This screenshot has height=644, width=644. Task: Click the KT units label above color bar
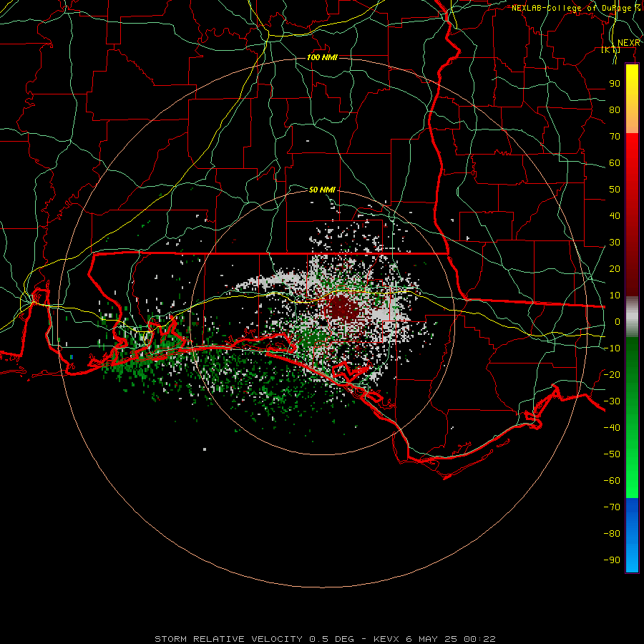(x=611, y=50)
